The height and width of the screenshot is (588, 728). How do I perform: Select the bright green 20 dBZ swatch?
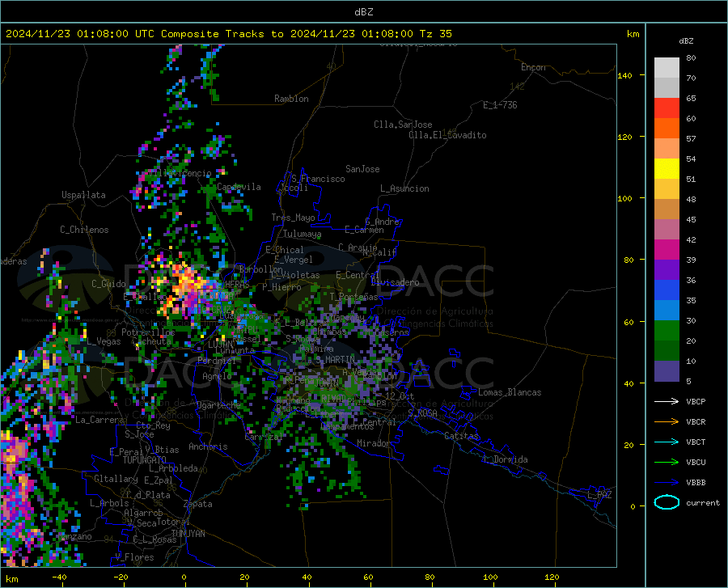[667, 331]
